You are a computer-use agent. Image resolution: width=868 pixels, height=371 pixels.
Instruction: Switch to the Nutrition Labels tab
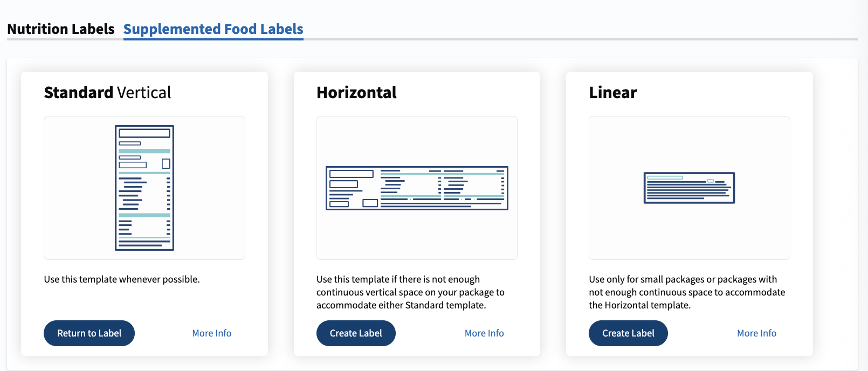pos(61,29)
